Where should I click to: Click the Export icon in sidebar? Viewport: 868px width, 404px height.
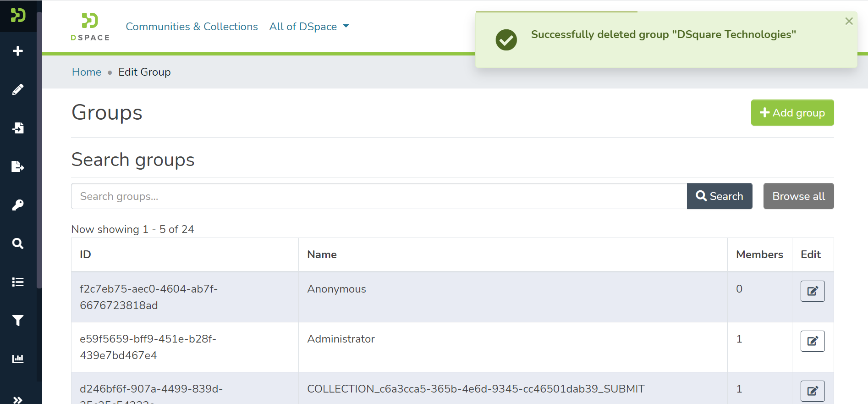18,166
